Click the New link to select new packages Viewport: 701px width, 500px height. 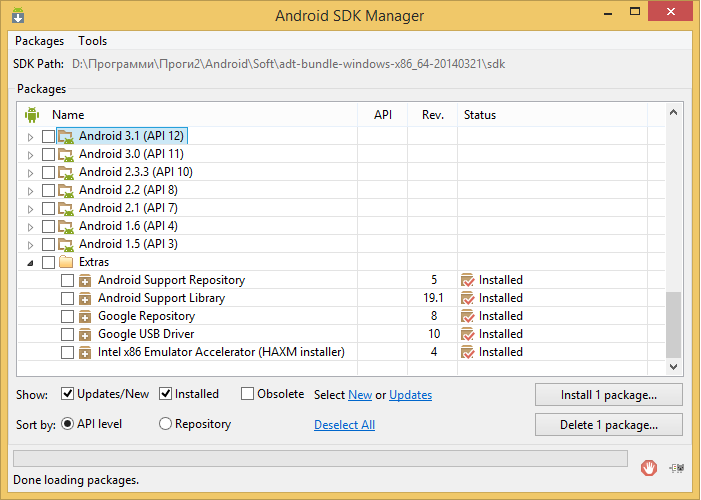360,395
